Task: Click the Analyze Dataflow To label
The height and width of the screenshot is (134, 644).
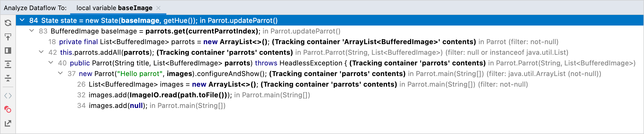Action: 35,8
